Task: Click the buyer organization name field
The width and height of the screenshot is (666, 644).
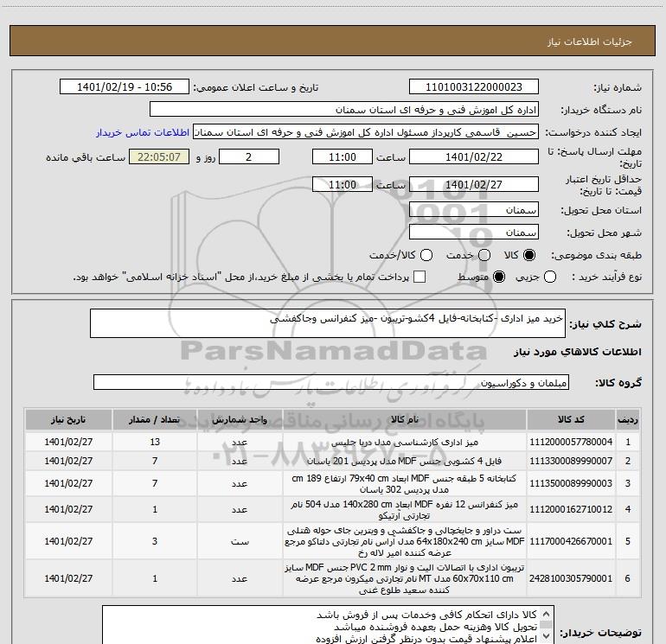Action: 344,110
